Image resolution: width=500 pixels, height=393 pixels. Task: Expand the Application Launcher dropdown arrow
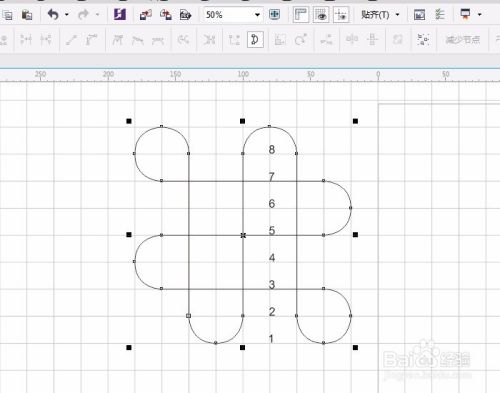pos(479,15)
